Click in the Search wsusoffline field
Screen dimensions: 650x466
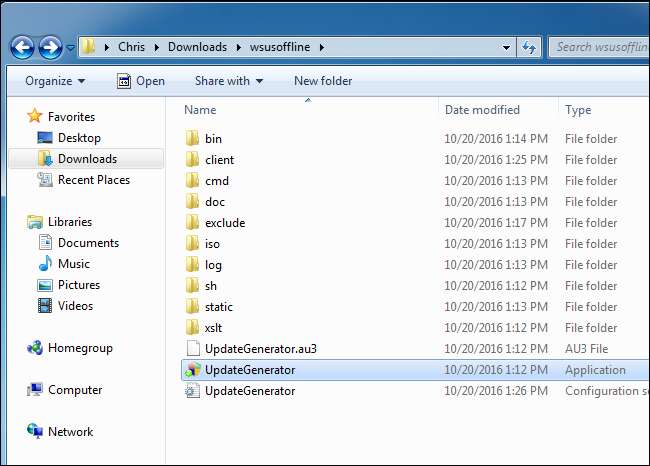point(599,47)
